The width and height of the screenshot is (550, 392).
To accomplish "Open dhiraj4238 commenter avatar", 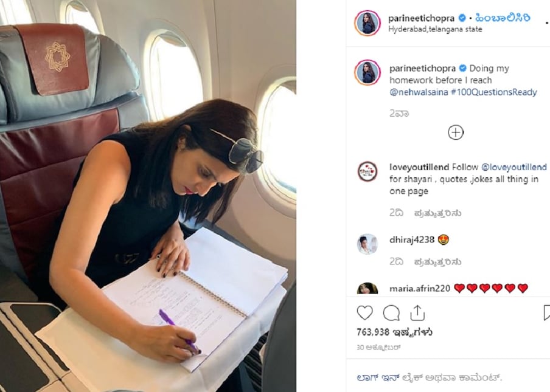I will [367, 244].
